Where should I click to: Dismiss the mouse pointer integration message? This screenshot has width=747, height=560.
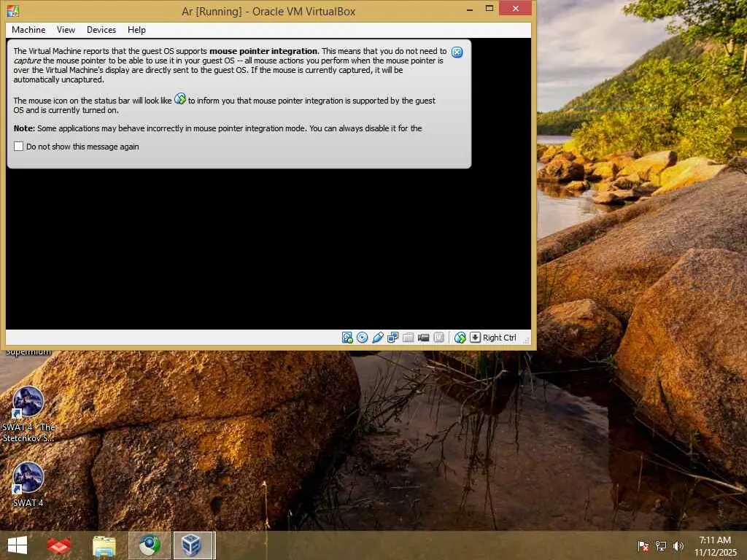(x=457, y=52)
